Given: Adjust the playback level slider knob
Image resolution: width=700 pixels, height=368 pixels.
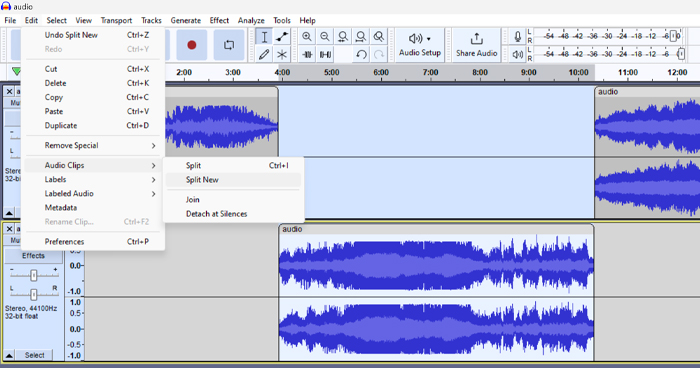Looking at the screenshot, I should tap(681, 54).
